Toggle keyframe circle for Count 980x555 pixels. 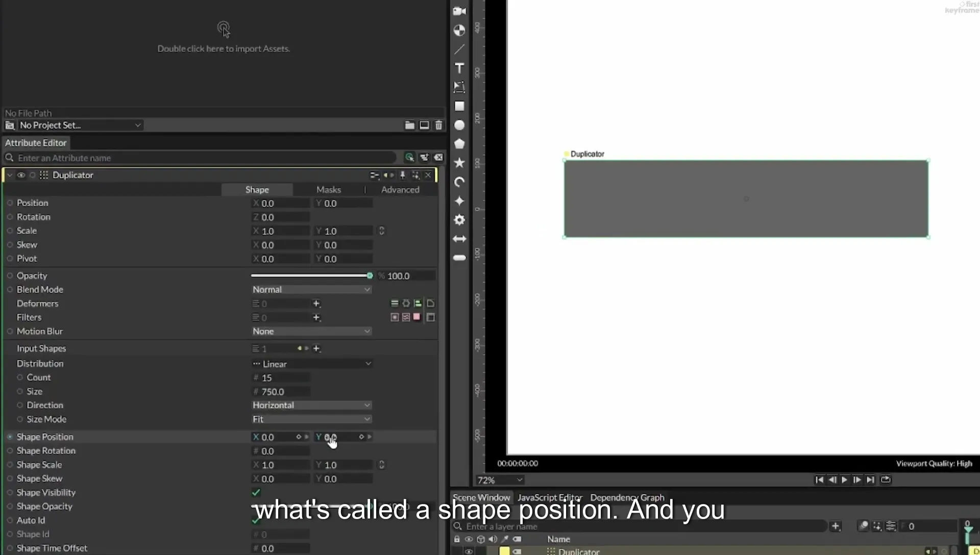(x=20, y=377)
